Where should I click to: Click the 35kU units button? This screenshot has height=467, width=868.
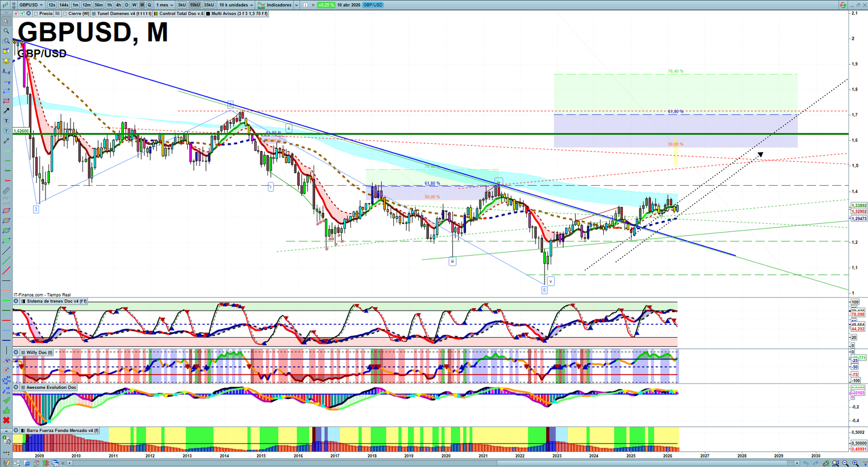pyautogui.click(x=209, y=5)
